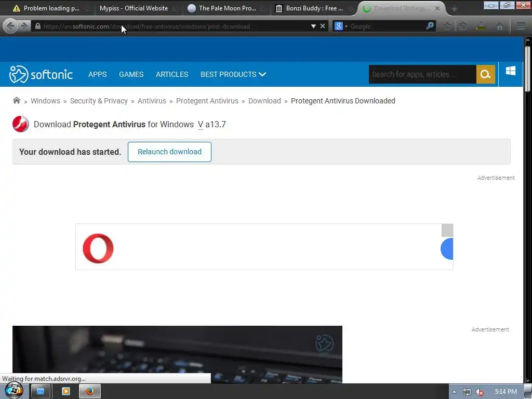Open the downloads toolbar icon
Viewport: 532px width, 399px height.
[x=481, y=26]
